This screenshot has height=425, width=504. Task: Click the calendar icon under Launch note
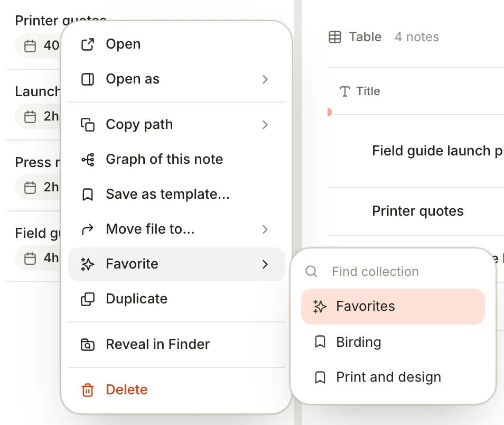pos(30,116)
